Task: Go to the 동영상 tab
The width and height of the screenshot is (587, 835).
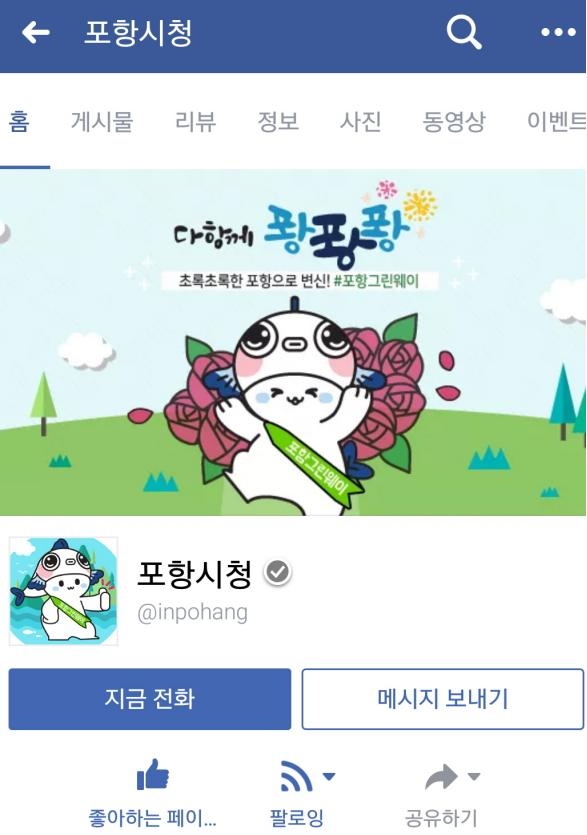Action: pyautogui.click(x=454, y=121)
